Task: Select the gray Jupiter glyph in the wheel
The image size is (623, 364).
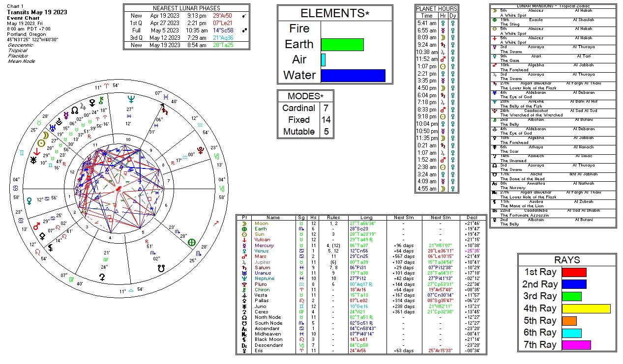Action: point(83,106)
